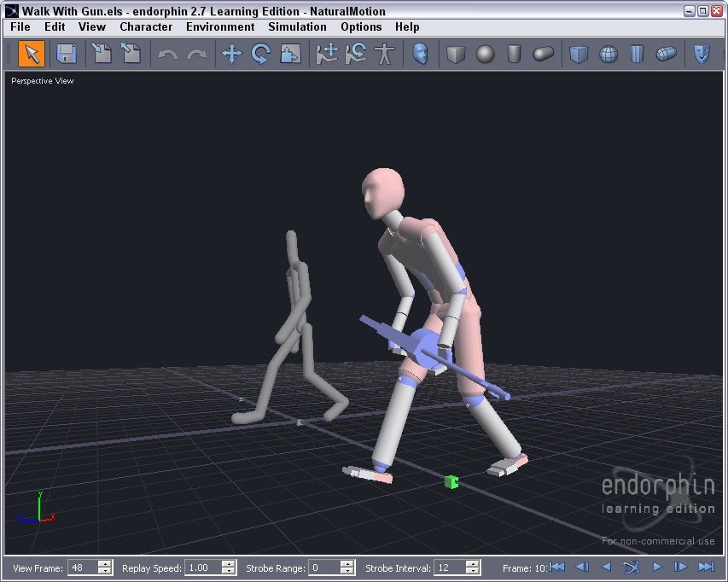Click the blue cylinder icon
The image size is (728, 582).
tap(637, 54)
